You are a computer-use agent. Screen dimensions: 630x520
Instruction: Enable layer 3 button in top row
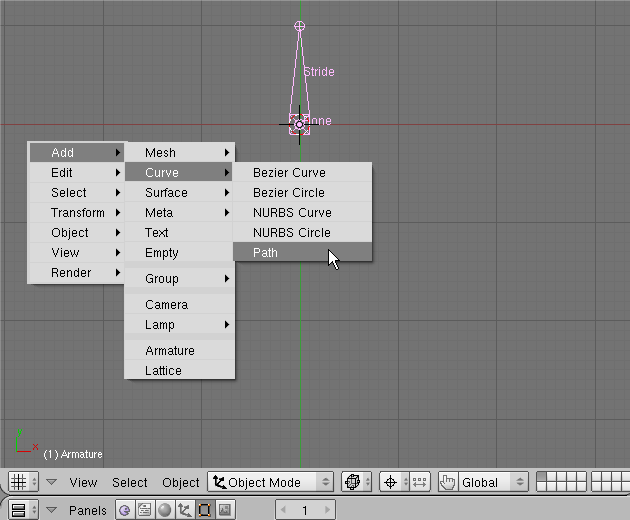coord(562,477)
